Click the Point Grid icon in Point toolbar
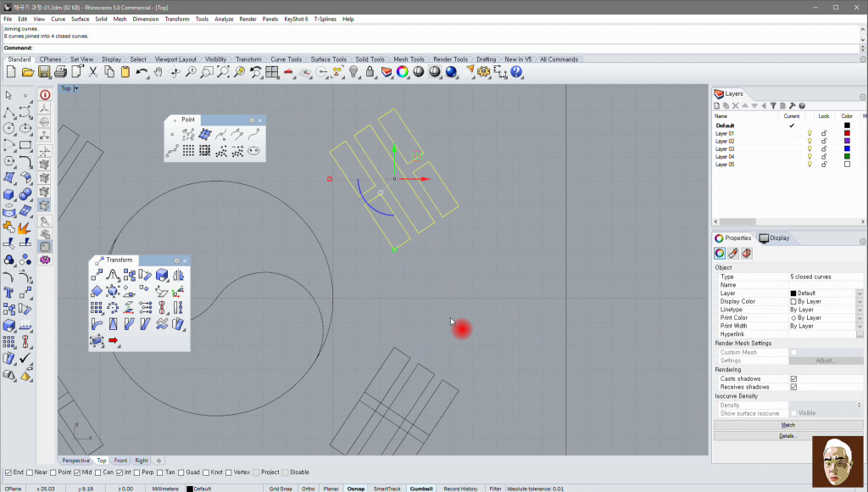Image resolution: width=868 pixels, height=492 pixels. point(188,151)
